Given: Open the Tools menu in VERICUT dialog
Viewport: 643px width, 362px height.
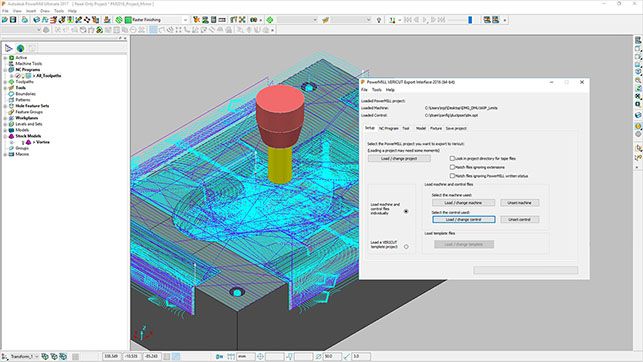Looking at the screenshot, I should [x=376, y=90].
